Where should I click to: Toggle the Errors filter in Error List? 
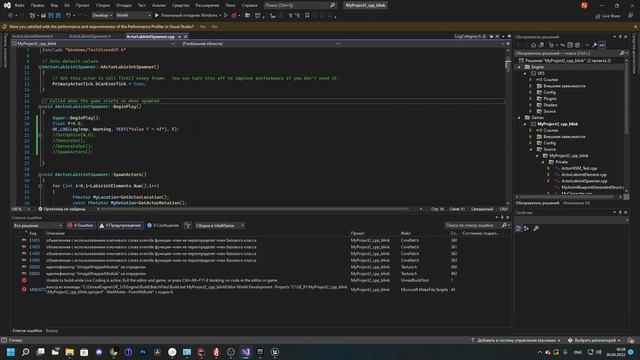coord(81,225)
